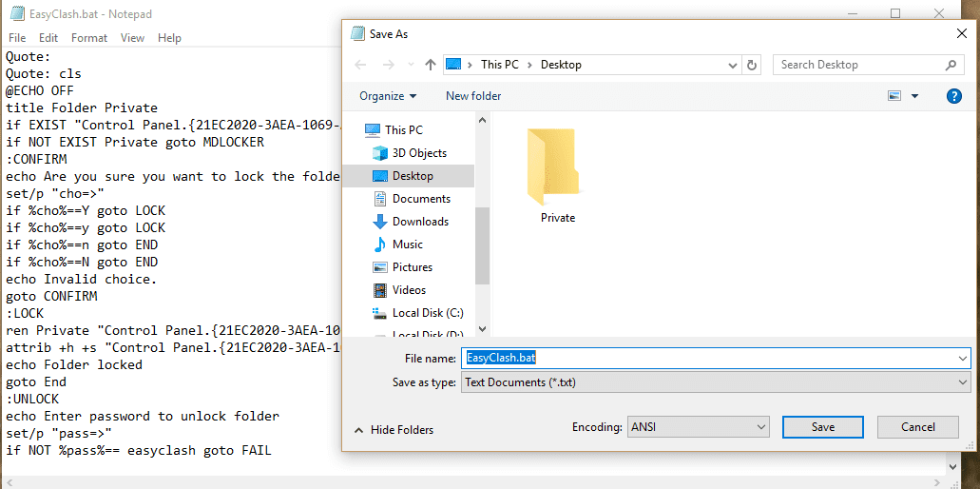Close the Save As dialog
The height and width of the screenshot is (489, 980).
(962, 33)
